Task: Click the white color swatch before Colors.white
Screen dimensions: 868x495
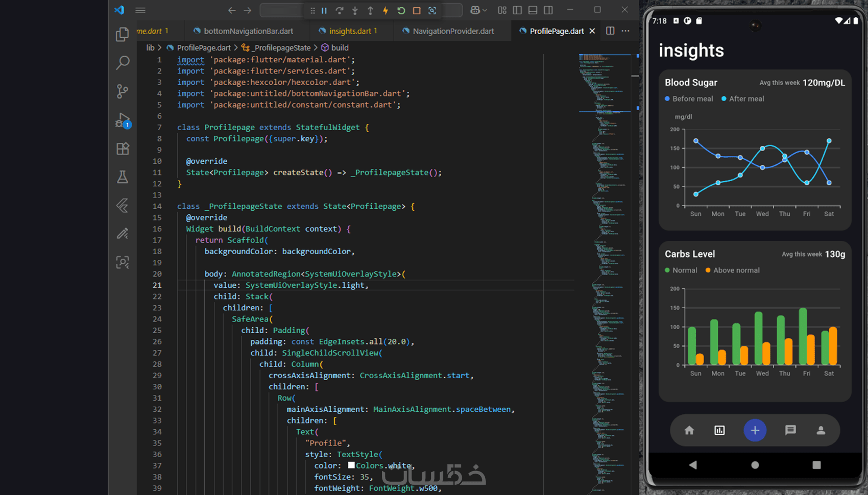Action: pos(351,465)
